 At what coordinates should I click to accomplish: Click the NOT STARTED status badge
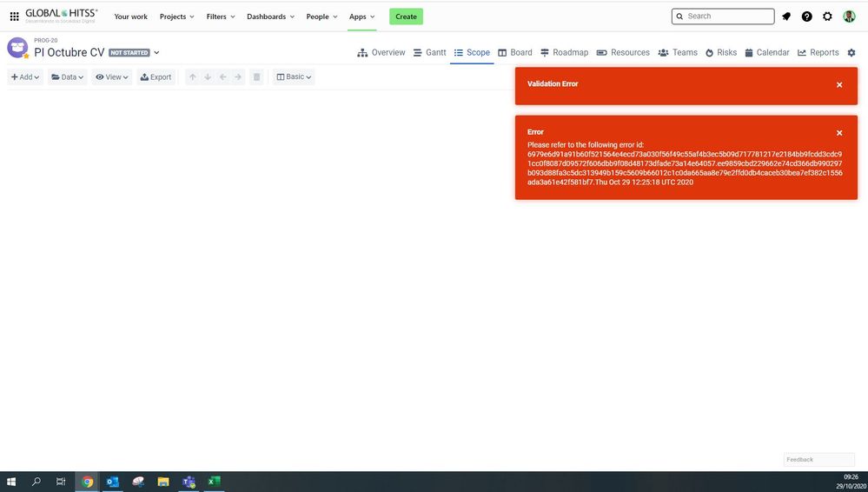(x=129, y=53)
